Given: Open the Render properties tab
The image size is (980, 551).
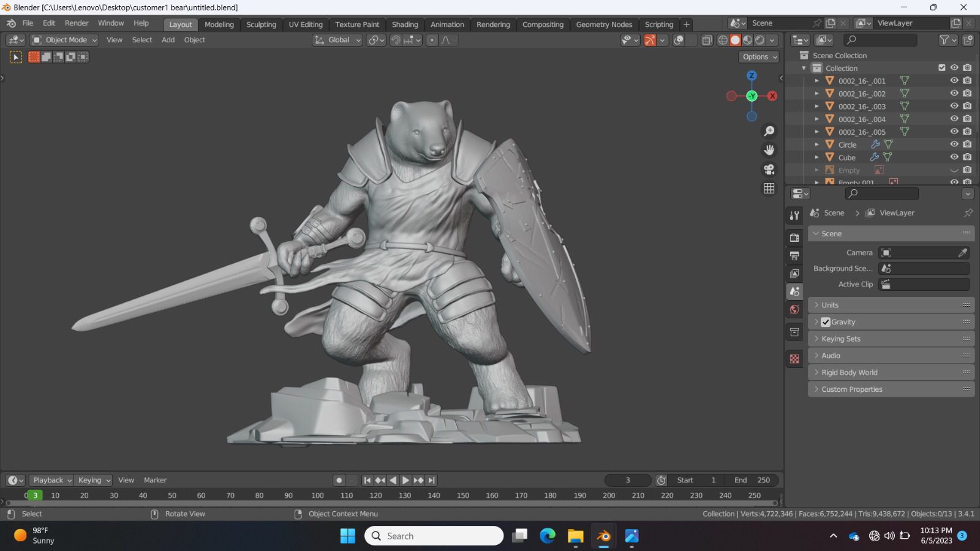Looking at the screenshot, I should [794, 238].
